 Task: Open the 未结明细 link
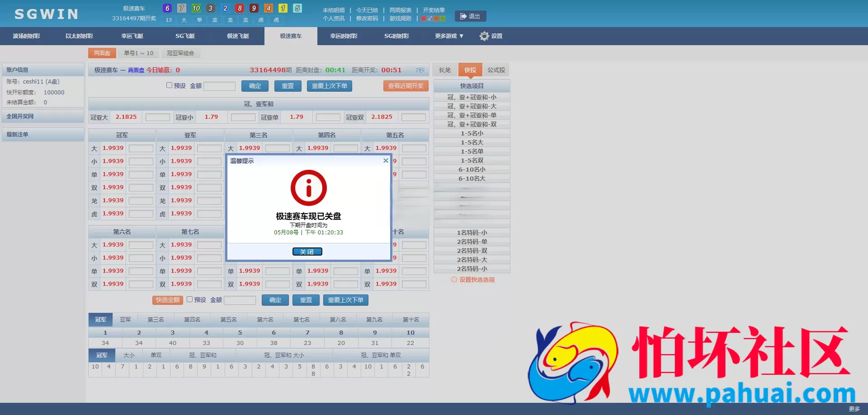coord(334,10)
